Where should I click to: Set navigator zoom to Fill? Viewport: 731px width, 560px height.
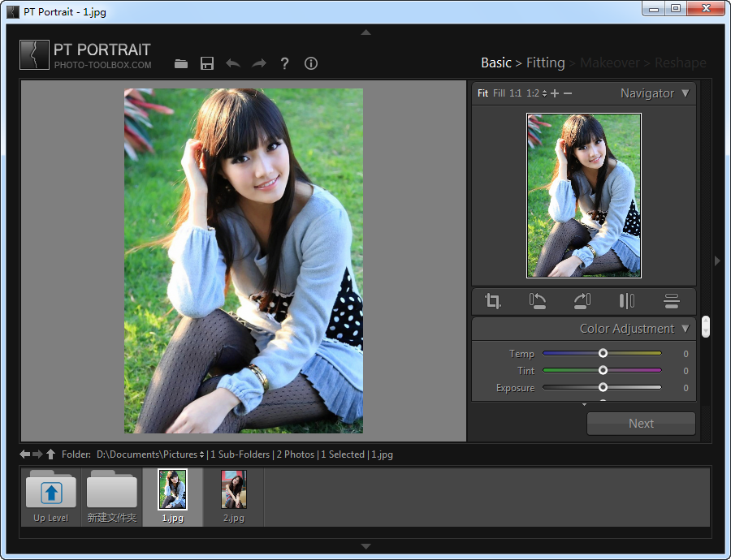coord(499,93)
